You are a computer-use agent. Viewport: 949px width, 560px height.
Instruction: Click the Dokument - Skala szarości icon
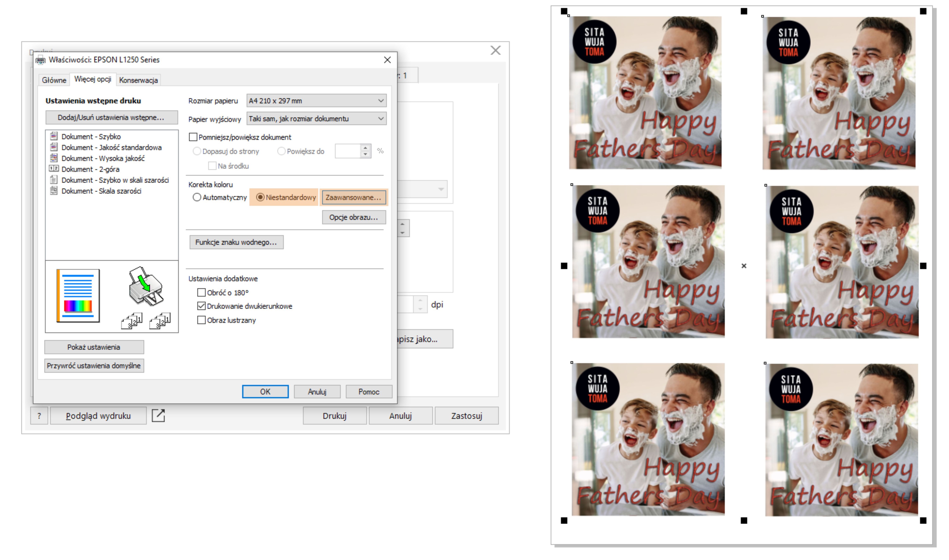click(x=54, y=191)
